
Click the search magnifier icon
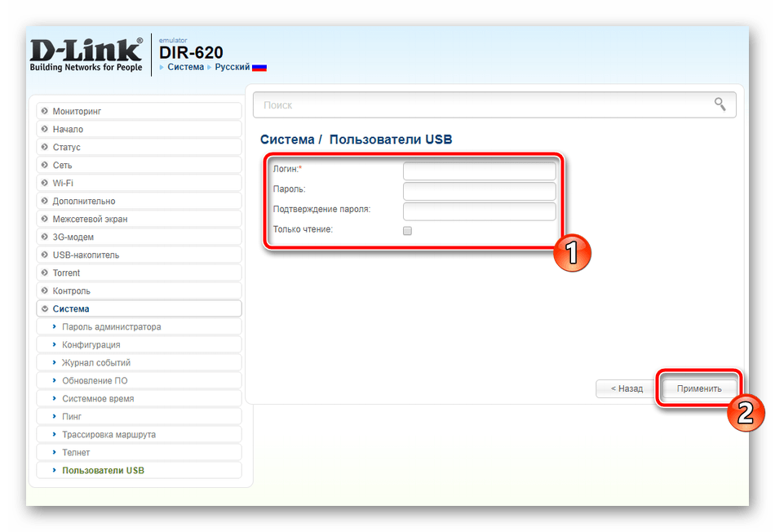[x=720, y=104]
